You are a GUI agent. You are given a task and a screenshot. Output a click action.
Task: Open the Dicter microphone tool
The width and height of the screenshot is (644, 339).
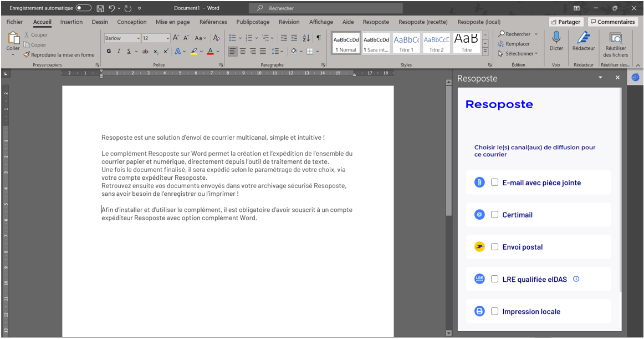pyautogui.click(x=556, y=41)
